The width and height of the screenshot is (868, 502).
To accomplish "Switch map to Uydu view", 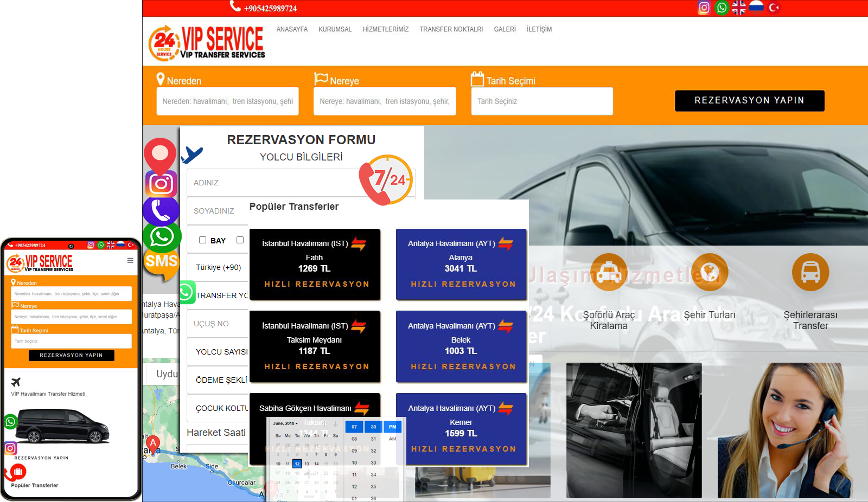I will (162, 374).
